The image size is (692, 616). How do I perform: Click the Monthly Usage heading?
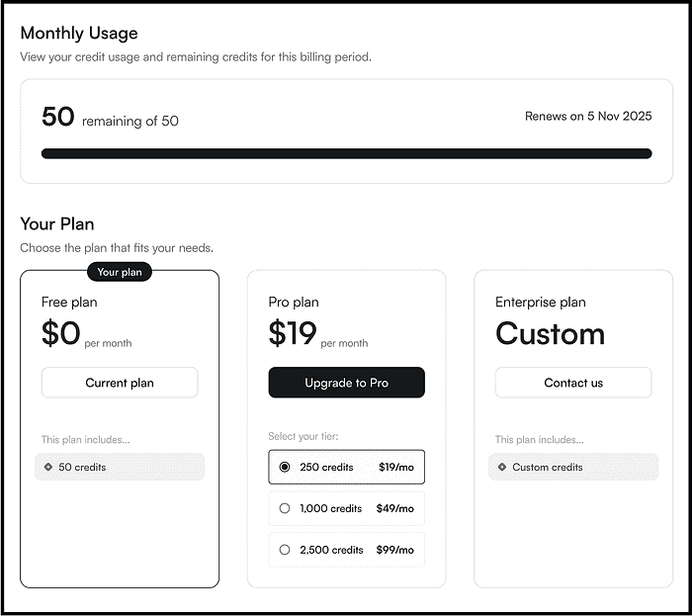[79, 33]
